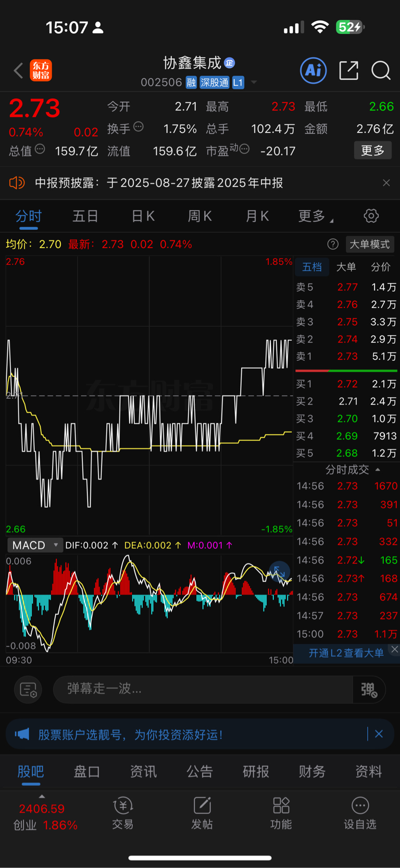Select the 股吧 tab
The height and width of the screenshot is (868, 400).
(31, 772)
